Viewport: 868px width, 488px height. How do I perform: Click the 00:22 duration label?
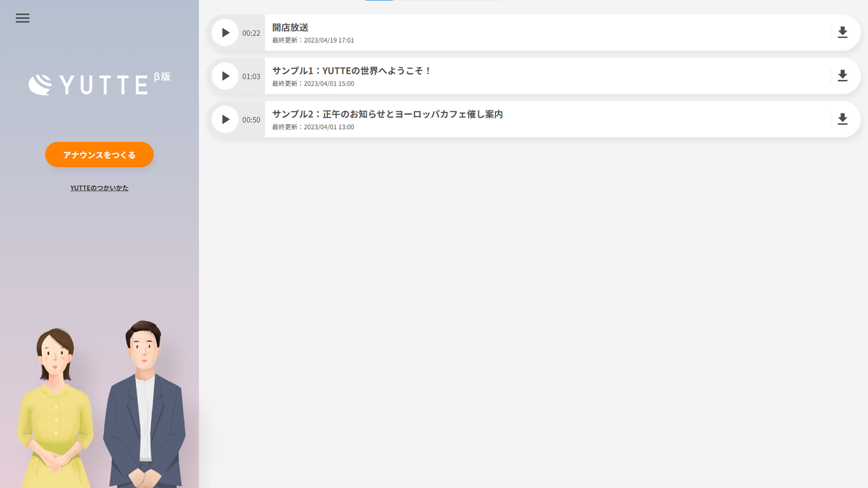click(251, 33)
